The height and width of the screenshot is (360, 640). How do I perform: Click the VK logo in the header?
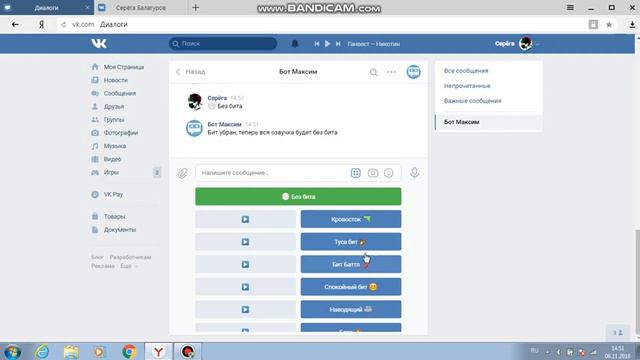99,43
